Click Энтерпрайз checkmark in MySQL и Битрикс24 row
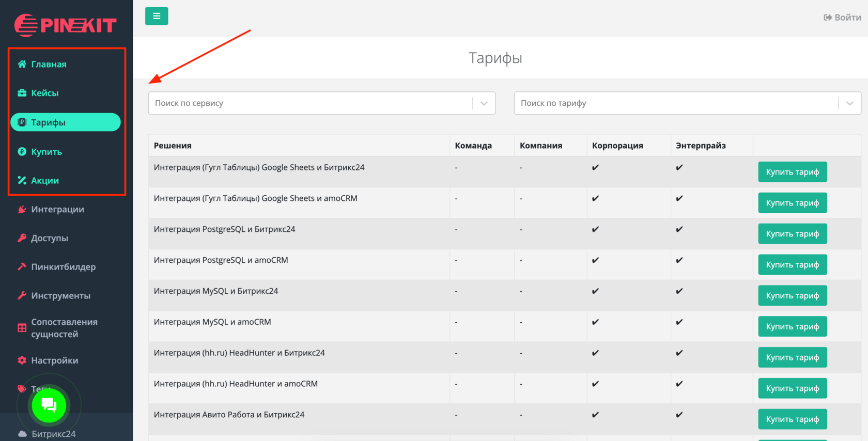 tap(679, 291)
